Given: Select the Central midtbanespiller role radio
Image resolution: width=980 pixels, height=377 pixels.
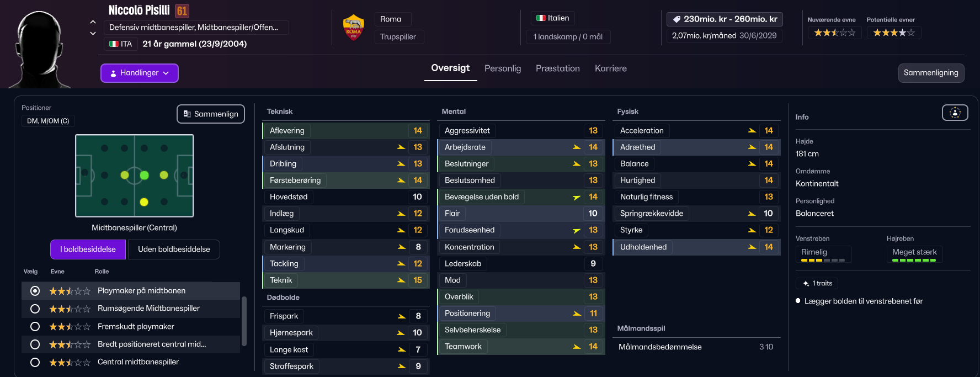Looking at the screenshot, I should pos(35,362).
